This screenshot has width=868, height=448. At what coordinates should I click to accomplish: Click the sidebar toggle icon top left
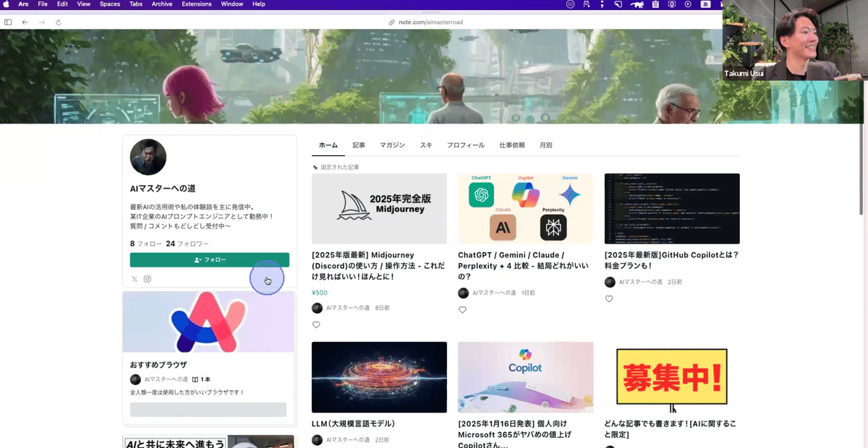click(8, 22)
